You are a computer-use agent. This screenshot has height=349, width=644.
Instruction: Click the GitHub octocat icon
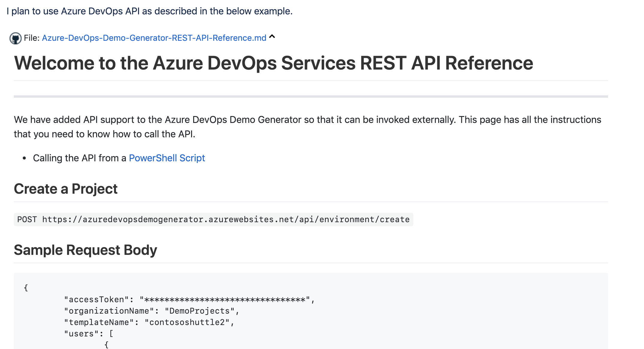tap(16, 38)
